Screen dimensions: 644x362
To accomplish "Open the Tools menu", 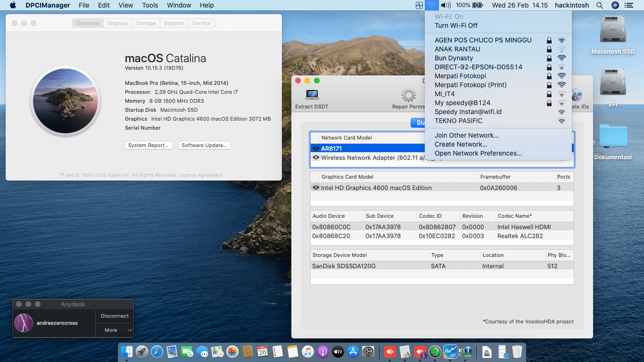I will tap(150, 5).
